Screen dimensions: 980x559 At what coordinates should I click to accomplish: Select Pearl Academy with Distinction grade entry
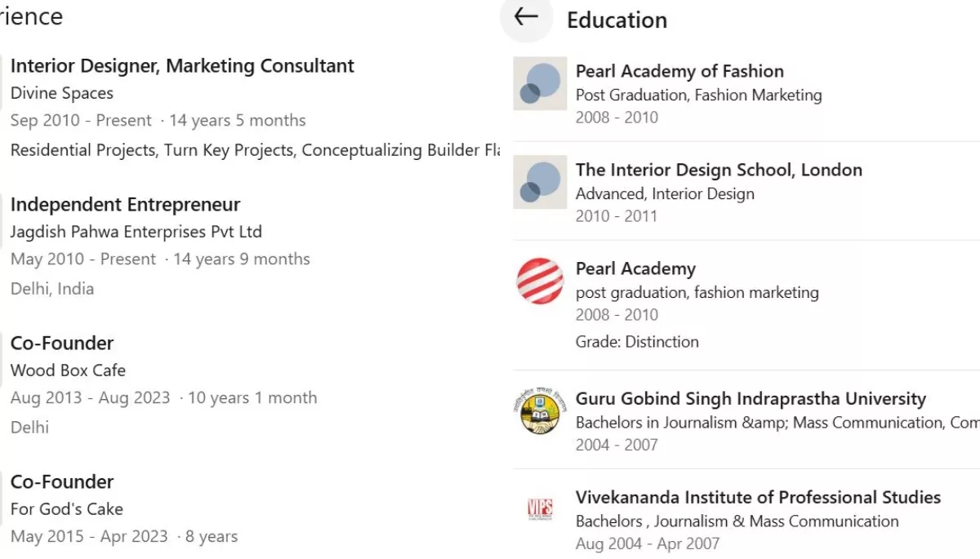coord(635,268)
